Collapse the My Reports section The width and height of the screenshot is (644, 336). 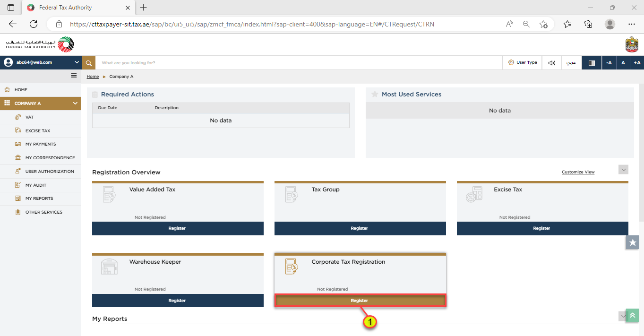click(622, 315)
